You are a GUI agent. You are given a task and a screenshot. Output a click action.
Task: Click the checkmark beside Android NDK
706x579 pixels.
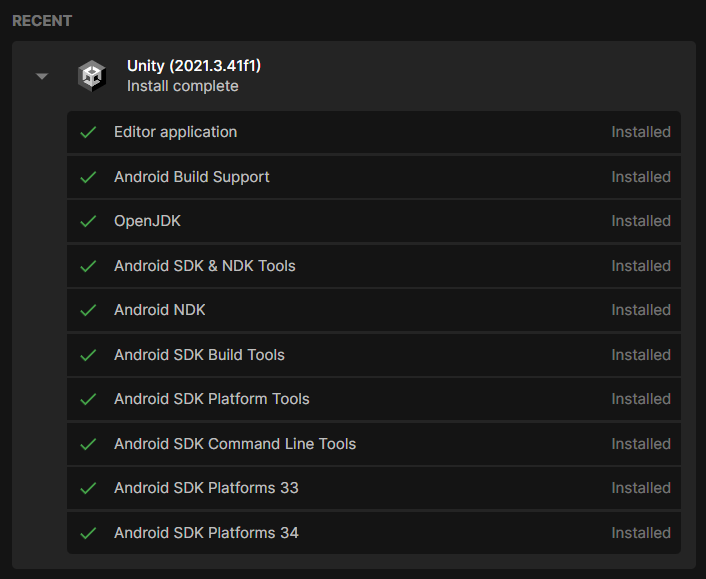88,310
